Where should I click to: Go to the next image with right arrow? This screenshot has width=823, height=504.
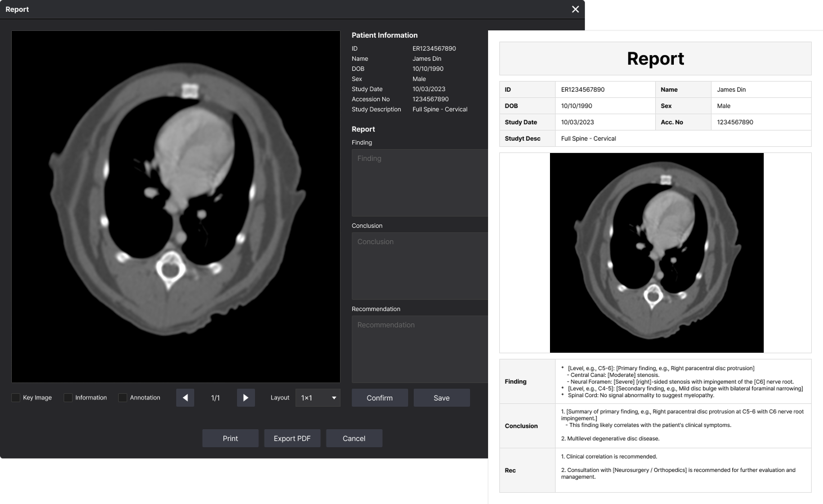point(245,398)
